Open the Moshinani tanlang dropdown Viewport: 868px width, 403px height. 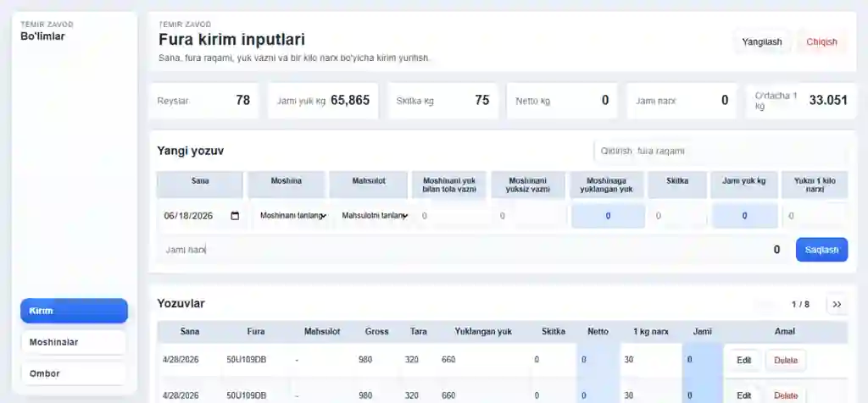(x=292, y=216)
